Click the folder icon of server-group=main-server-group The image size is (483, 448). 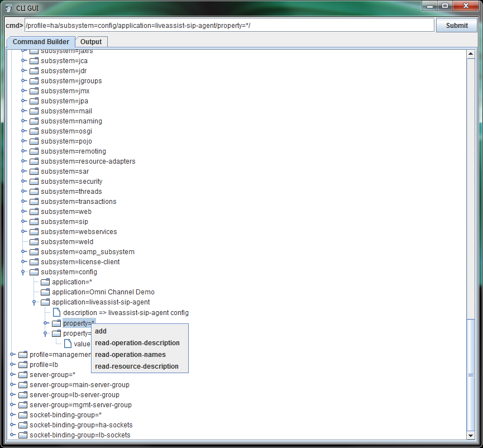pos(23,385)
